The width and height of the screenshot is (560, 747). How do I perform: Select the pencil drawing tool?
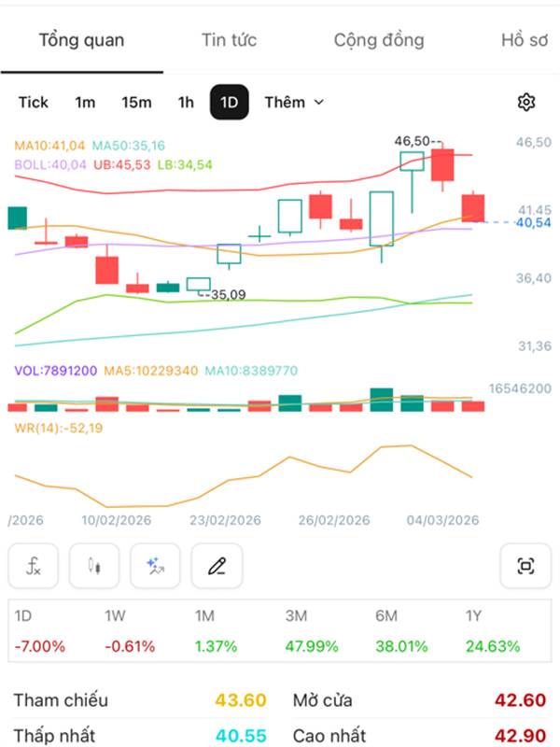(x=217, y=566)
